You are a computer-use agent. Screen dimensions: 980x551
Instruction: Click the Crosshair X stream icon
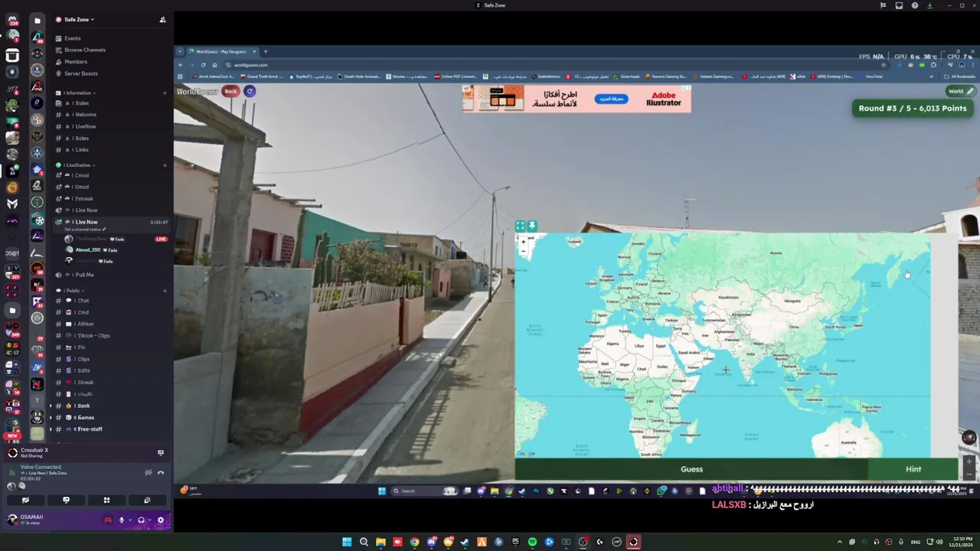point(160,452)
